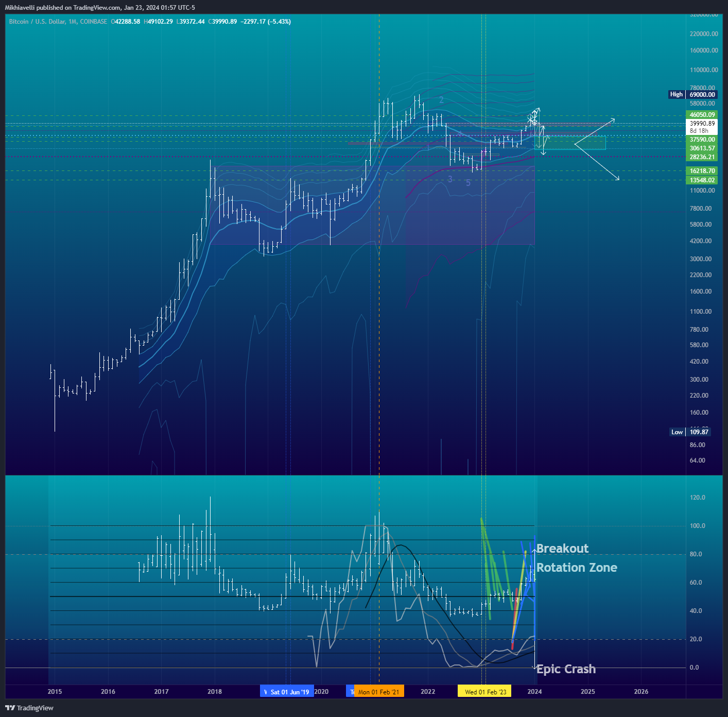The image size is (728, 717).
Task: Click year 2022 on the time axis
Action: coord(428,692)
